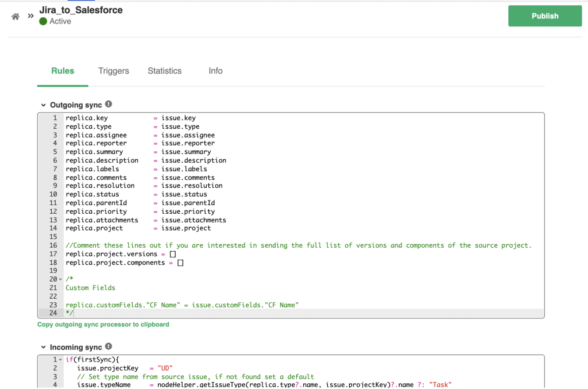Collapse the Outgoing sync section
588x389 pixels.
[44, 105]
